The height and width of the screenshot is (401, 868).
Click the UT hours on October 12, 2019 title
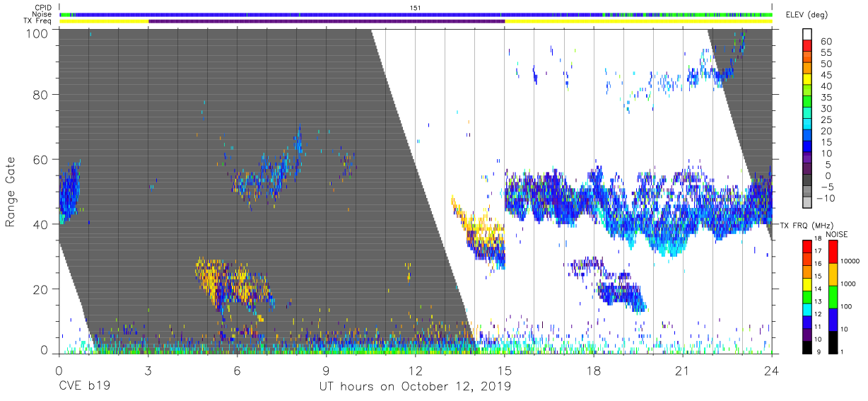[414, 387]
